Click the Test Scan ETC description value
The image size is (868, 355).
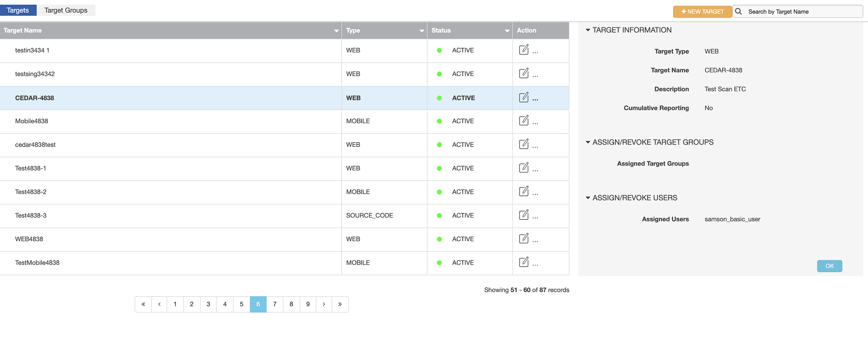pyautogui.click(x=725, y=89)
